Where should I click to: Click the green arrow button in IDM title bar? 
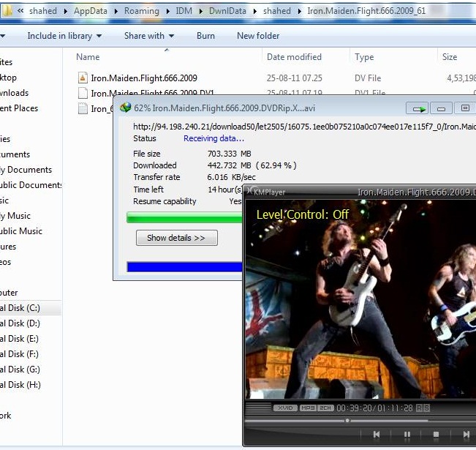418,108
